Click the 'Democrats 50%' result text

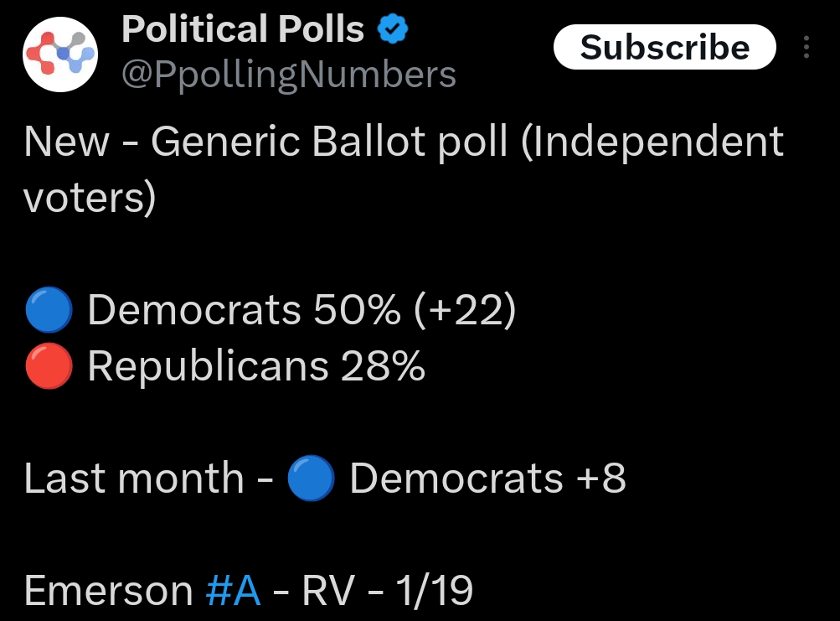pos(244,311)
